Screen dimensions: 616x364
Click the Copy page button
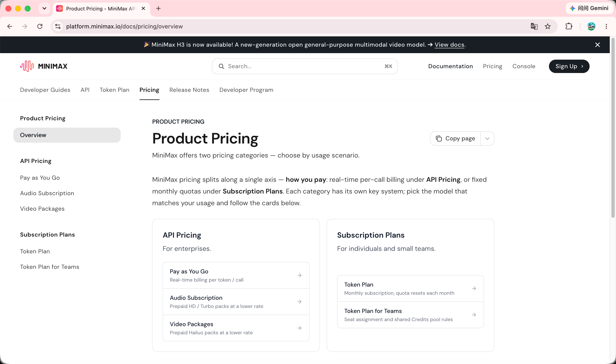[x=455, y=138]
